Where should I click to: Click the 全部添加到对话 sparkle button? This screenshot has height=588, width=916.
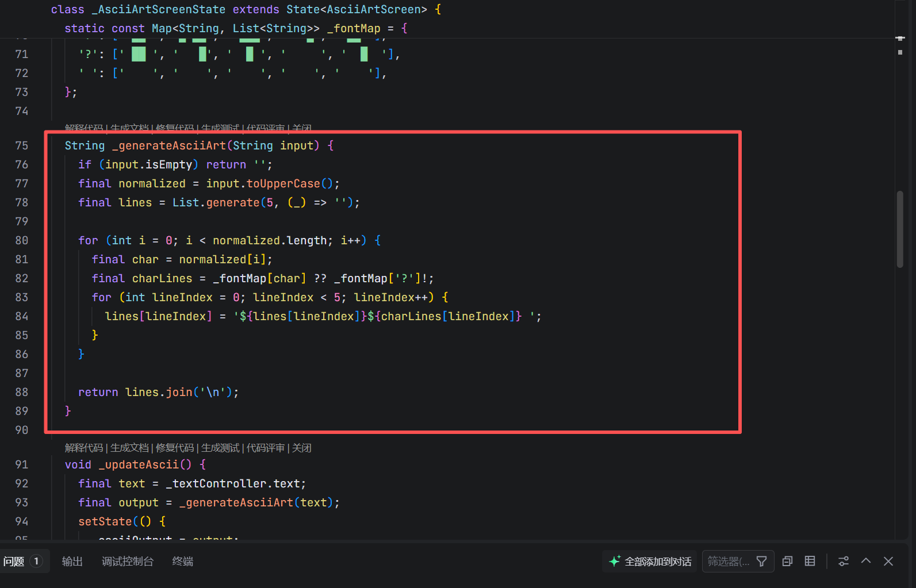coord(650,562)
